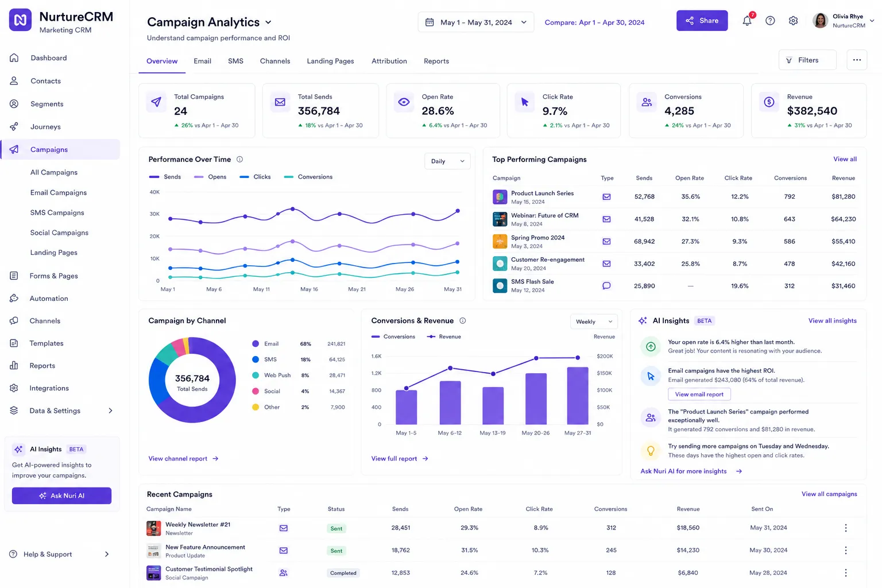Viewport: 882px width, 588px height.
Task: Open row menu for Weekly Newsletter #21
Action: tap(846, 528)
